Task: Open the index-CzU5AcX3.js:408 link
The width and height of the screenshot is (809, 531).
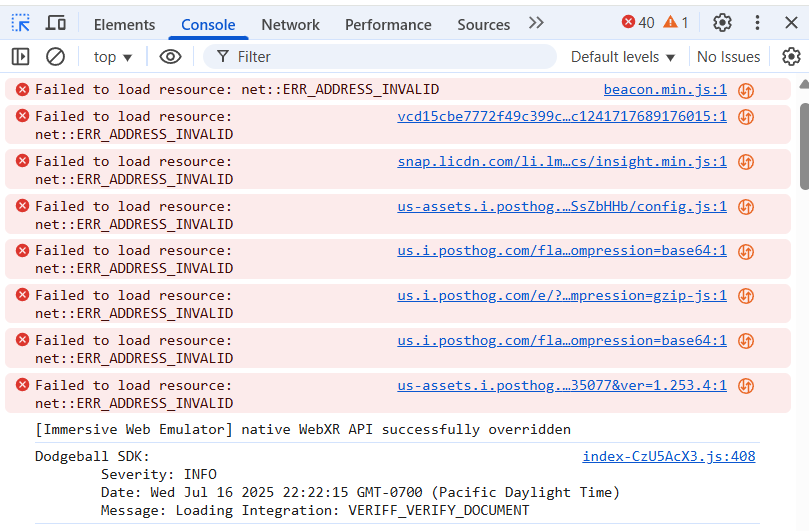Action: [669, 456]
